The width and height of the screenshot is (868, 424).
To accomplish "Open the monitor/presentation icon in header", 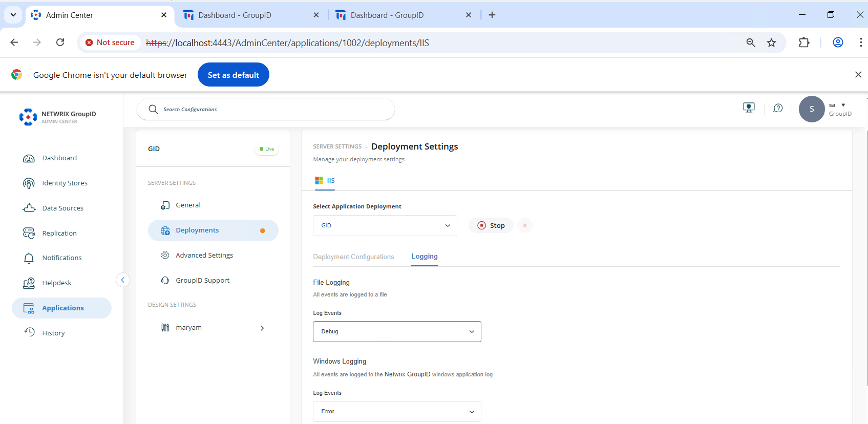I will 749,108.
